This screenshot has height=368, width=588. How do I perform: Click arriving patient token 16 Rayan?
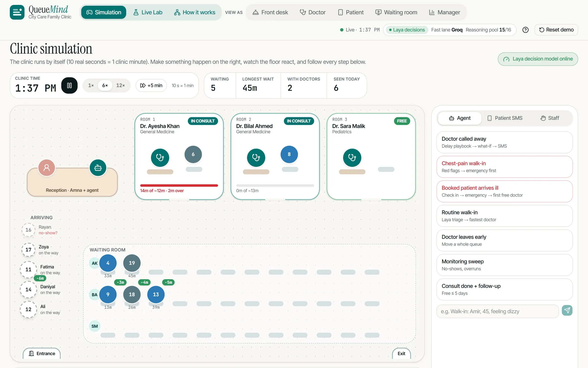pyautogui.click(x=28, y=230)
